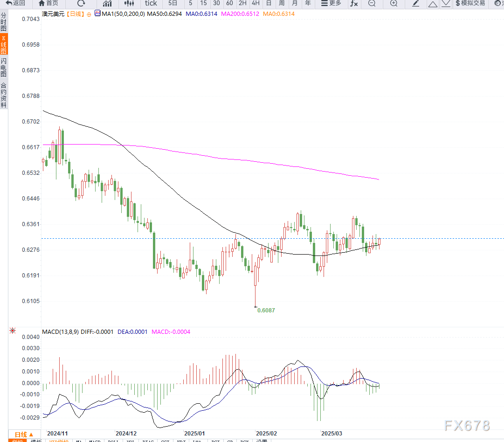Open the 更多 more menu

click(x=331, y=3)
